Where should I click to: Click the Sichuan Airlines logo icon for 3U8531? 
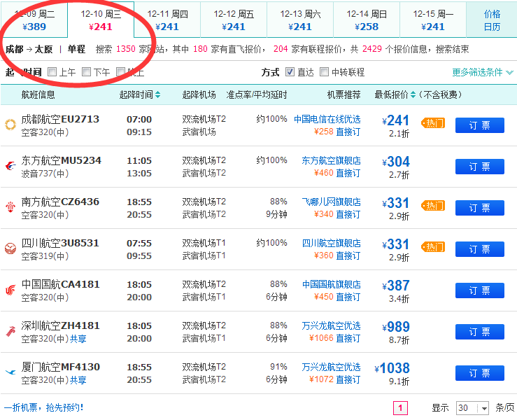[10, 248]
